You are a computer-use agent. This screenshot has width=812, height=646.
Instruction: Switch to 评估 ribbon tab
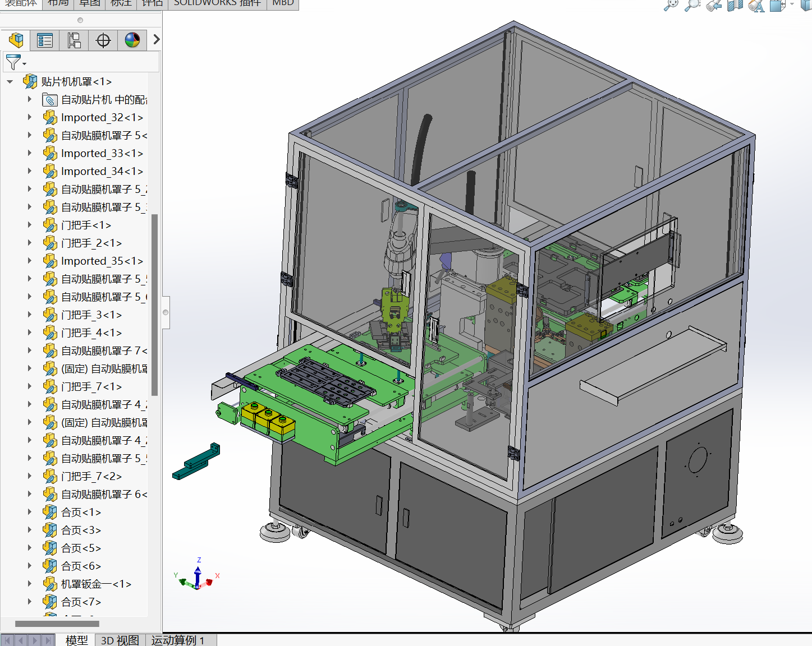(152, 3)
